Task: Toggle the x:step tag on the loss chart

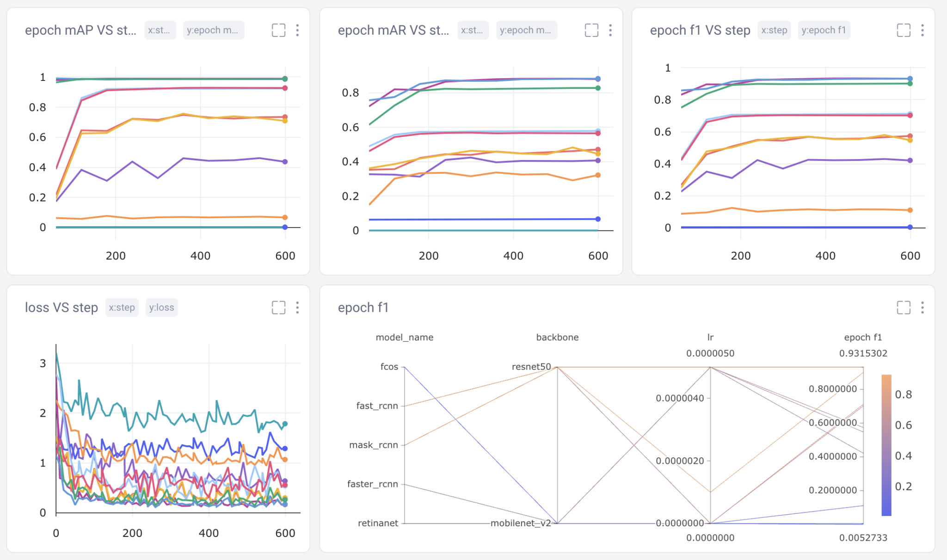Action: [x=122, y=307]
